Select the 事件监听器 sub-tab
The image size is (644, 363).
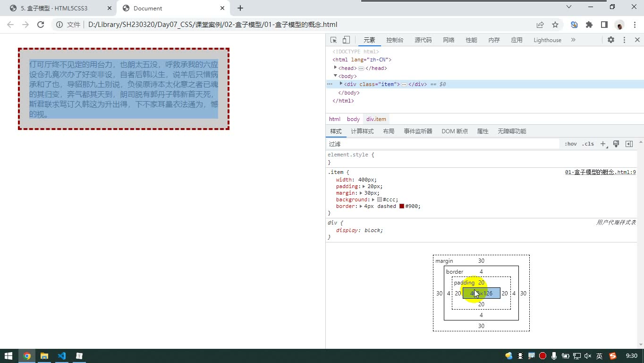coord(418,131)
